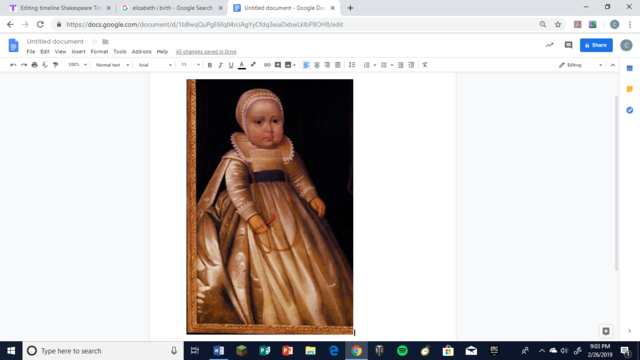Decrease paragraph indent
The width and height of the screenshot is (640, 360).
(401, 65)
